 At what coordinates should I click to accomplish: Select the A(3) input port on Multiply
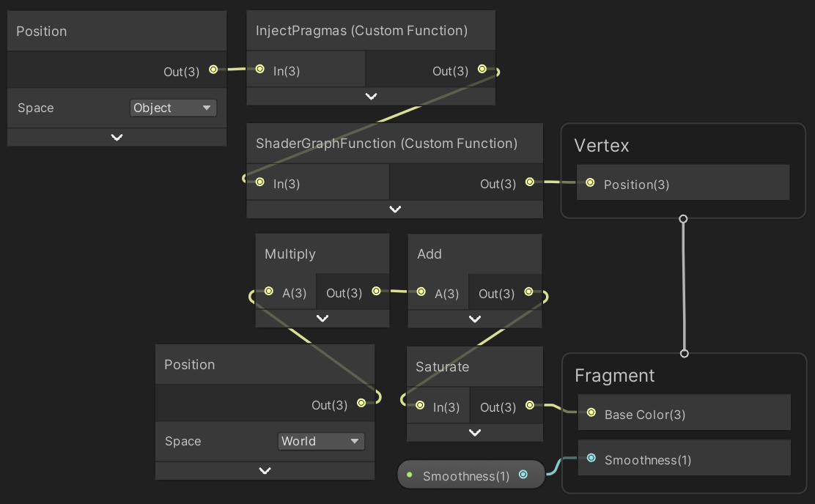pos(269,292)
